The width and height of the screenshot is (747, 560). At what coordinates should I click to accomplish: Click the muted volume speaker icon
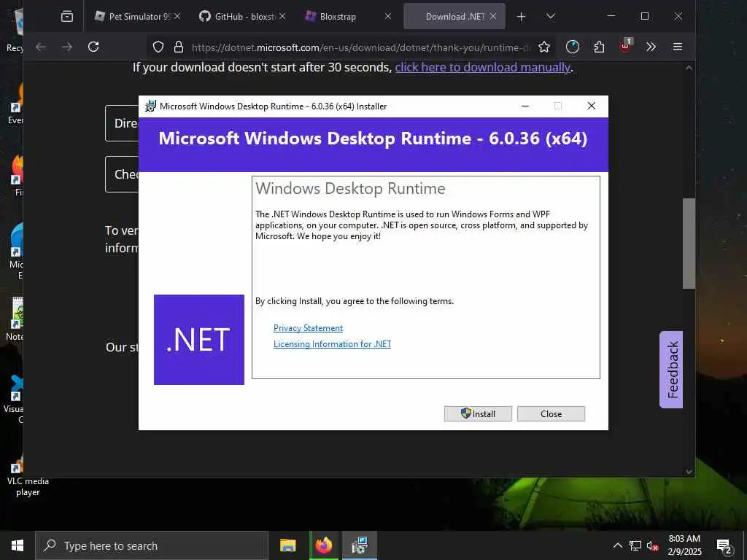click(x=653, y=546)
